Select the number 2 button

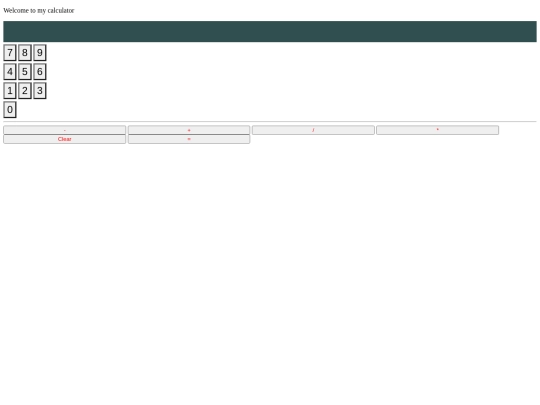[x=25, y=91]
